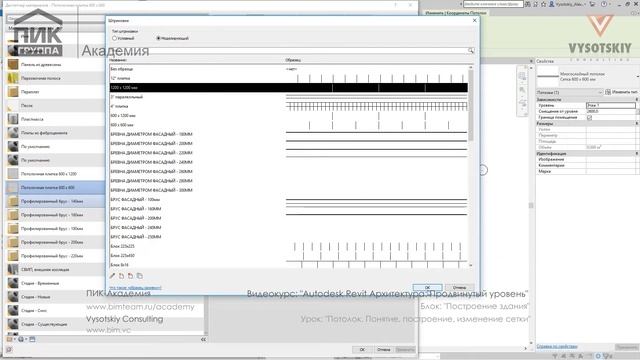Open the material library dropdown icon

point(11,339)
